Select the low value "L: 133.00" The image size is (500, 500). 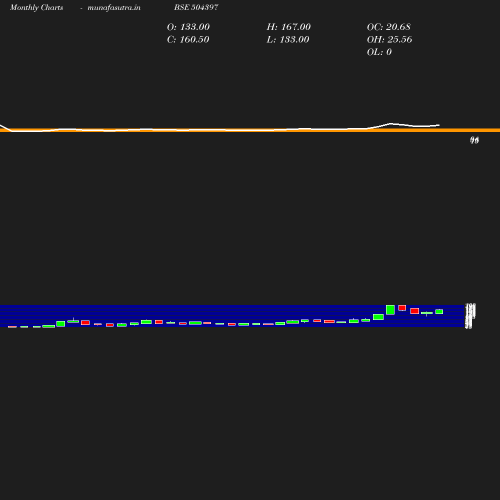pos(288,39)
